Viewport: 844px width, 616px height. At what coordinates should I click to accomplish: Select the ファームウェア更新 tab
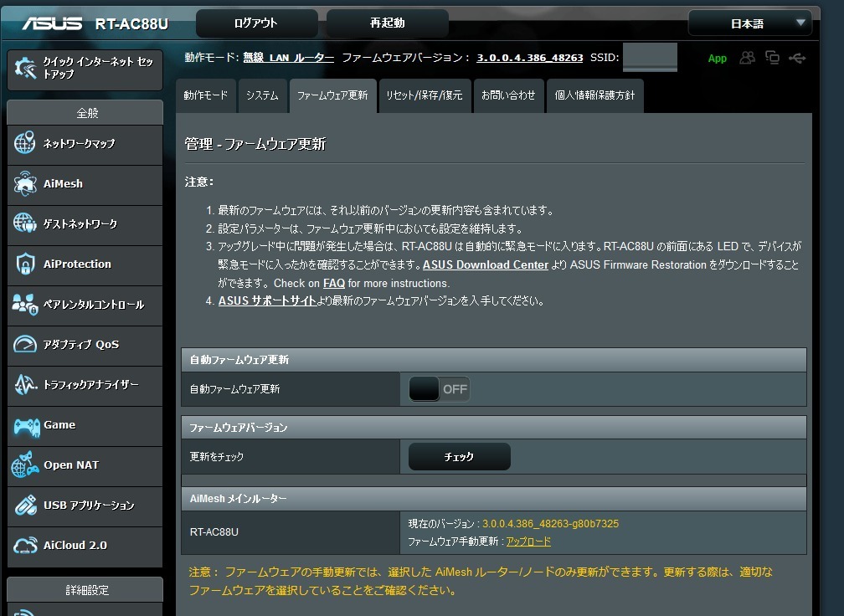pos(332,95)
